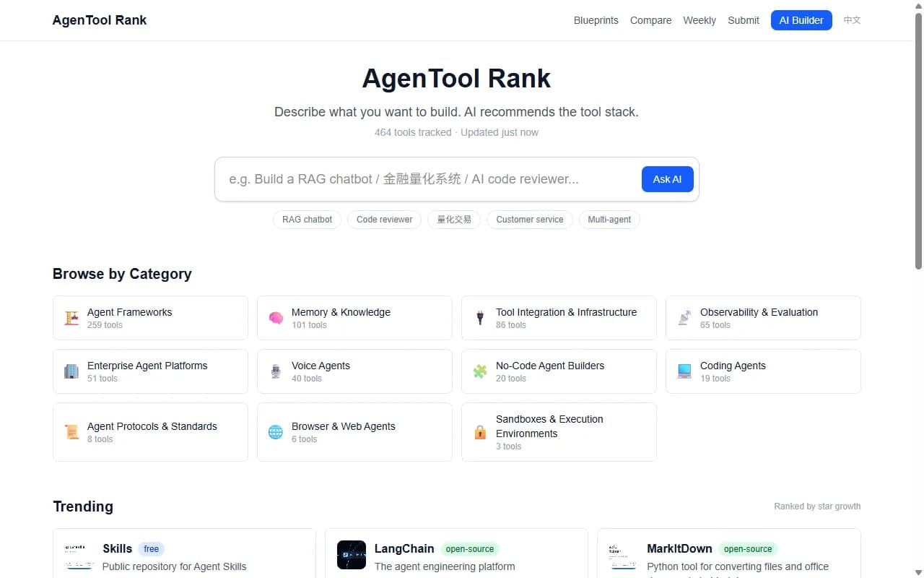Open the MarkItDown trending card title
The height and width of the screenshot is (578, 924).
tap(679, 549)
